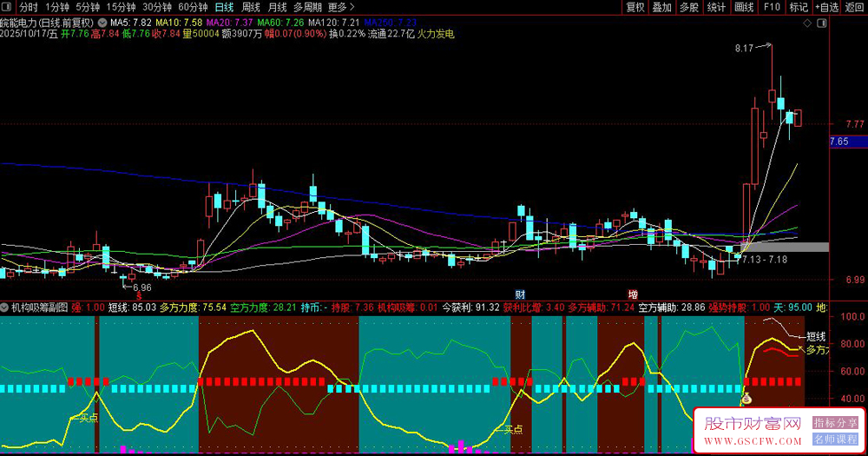
Task: Click the money bag signal icon
Action: coord(745,399)
